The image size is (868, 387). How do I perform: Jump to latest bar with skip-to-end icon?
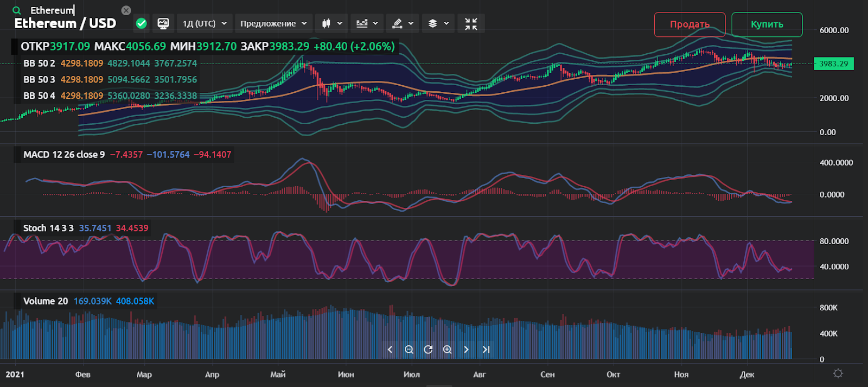tap(486, 350)
